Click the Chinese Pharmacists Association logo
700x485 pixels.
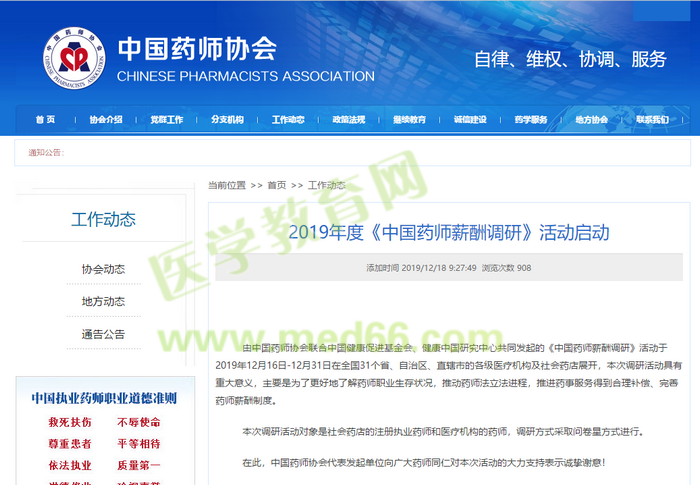[x=73, y=59]
